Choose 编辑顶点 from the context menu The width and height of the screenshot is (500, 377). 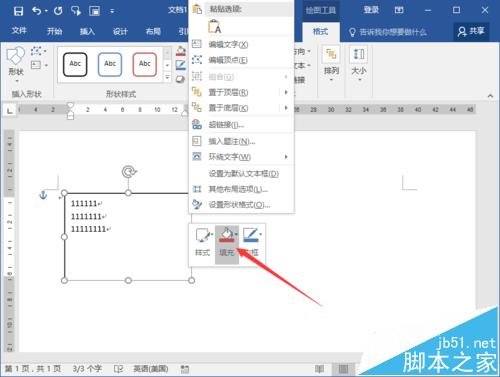tap(241, 60)
